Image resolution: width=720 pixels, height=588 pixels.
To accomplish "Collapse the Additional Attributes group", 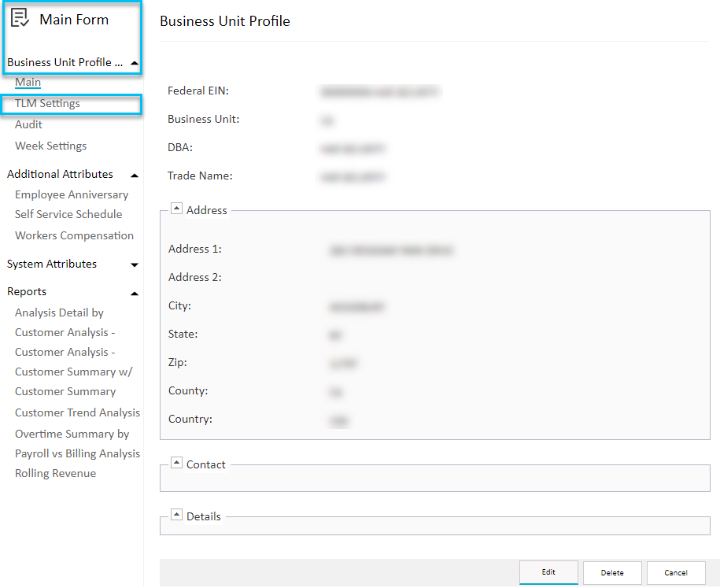I will [135, 174].
